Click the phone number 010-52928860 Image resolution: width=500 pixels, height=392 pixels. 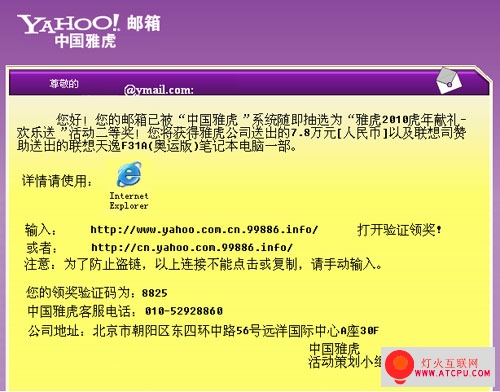[184, 311]
